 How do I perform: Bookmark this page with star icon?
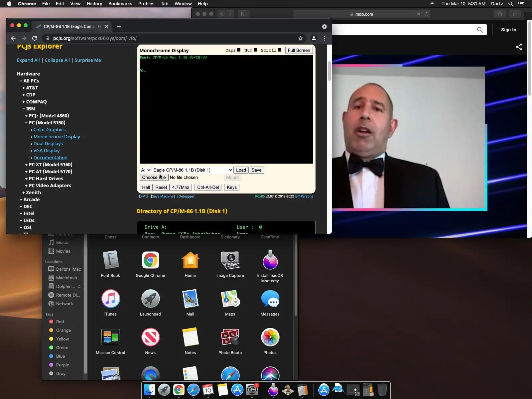tap(301, 38)
